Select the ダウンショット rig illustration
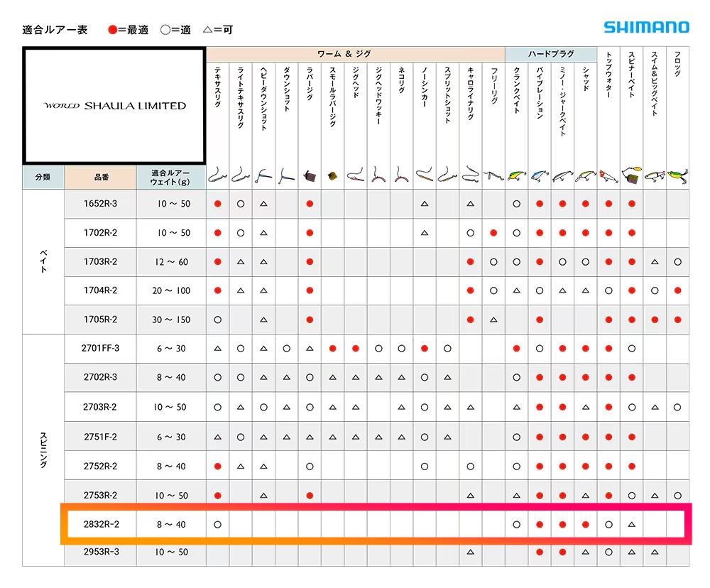Screen dimensions: 710x588 (x=287, y=176)
